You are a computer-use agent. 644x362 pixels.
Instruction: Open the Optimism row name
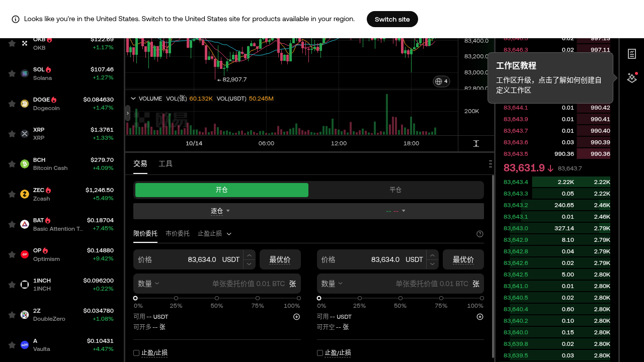(x=46, y=259)
